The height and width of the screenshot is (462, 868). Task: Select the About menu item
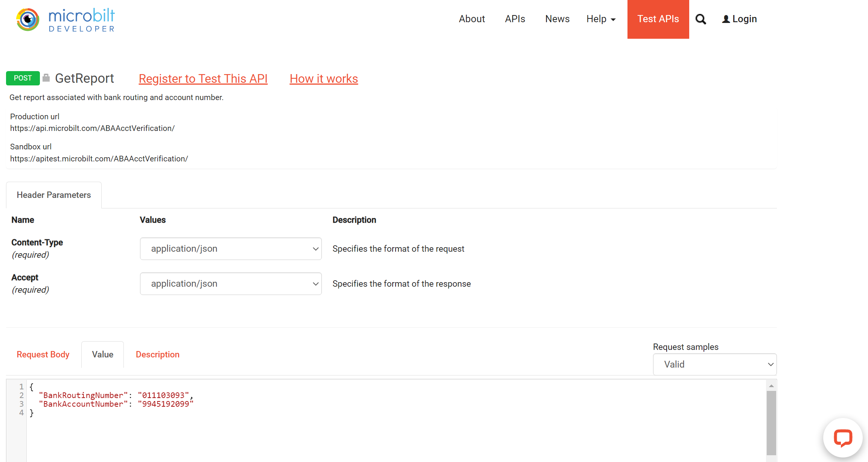click(x=472, y=19)
